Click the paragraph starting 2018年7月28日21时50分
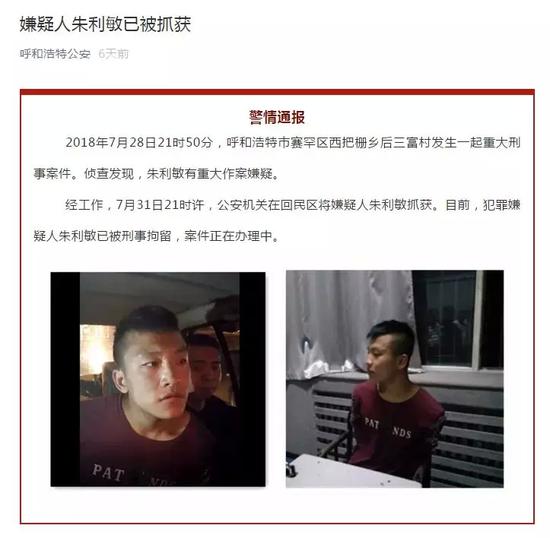 pos(277,158)
